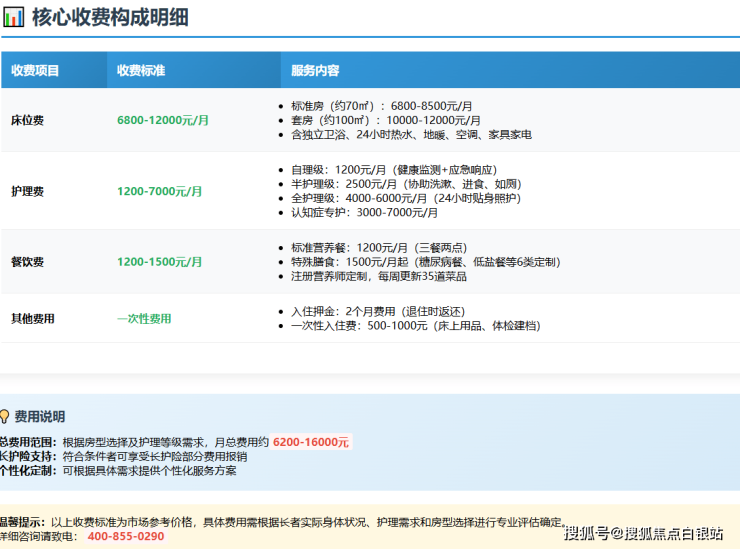The height and width of the screenshot is (549, 740).
Task: Click the 床位费 row label
Action: [27, 120]
